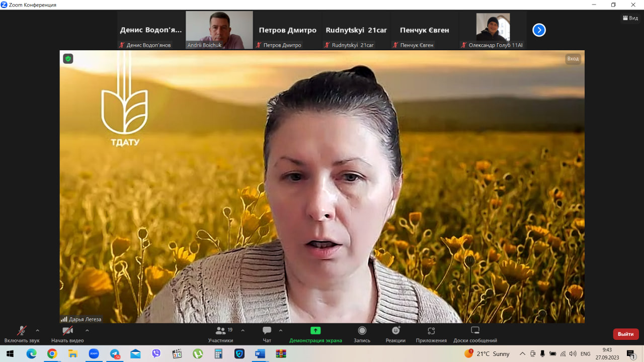Switch to Microsoft Word in taskbar

point(260,353)
